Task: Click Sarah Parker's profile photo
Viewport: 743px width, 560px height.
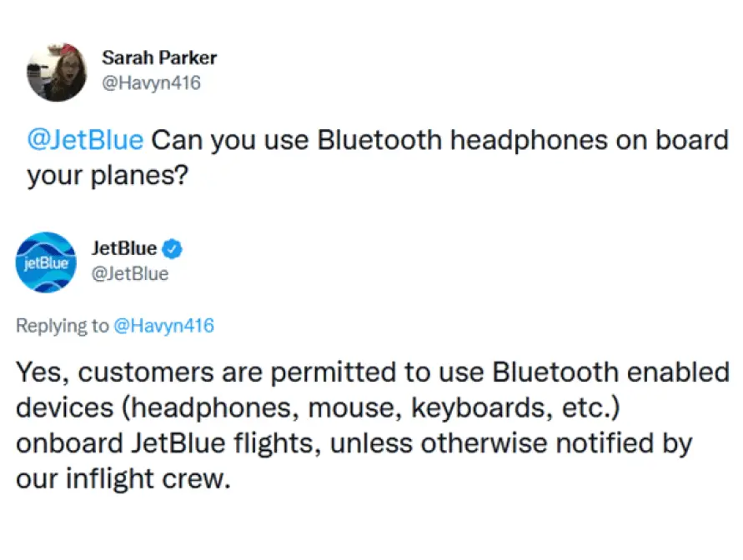Action: tap(56, 72)
